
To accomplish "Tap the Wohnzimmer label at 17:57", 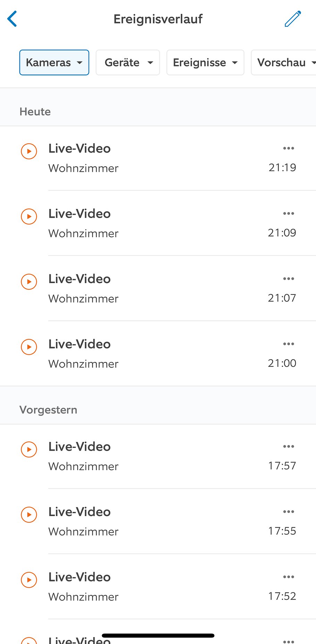I will click(84, 466).
